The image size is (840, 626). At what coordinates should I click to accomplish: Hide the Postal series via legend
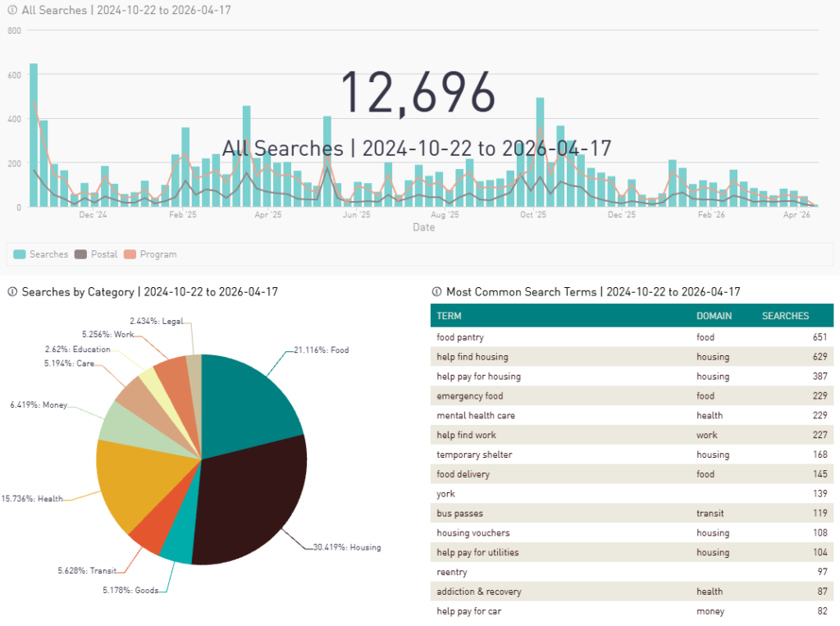[97, 254]
